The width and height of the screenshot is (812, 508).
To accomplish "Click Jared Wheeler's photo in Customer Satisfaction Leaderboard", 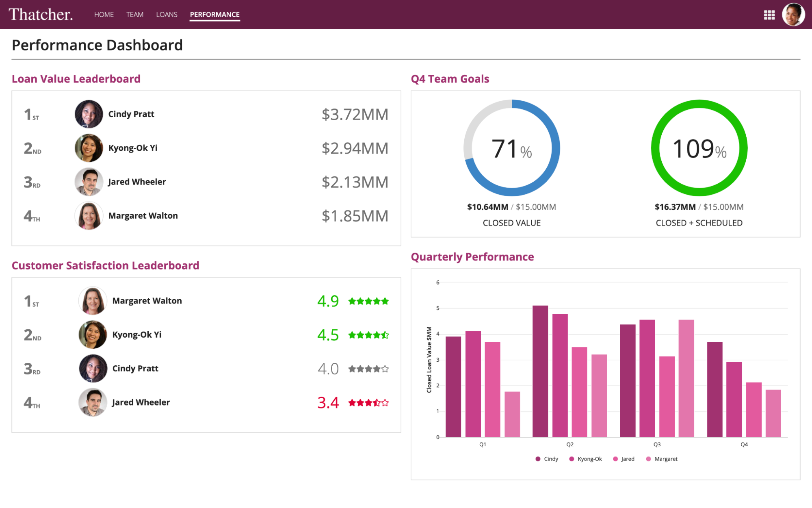I will (93, 402).
